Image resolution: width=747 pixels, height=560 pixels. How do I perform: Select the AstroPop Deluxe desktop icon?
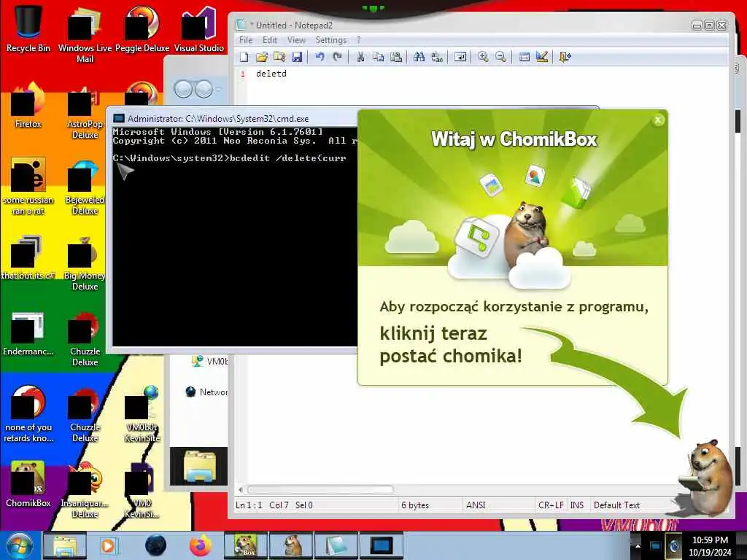85,111
